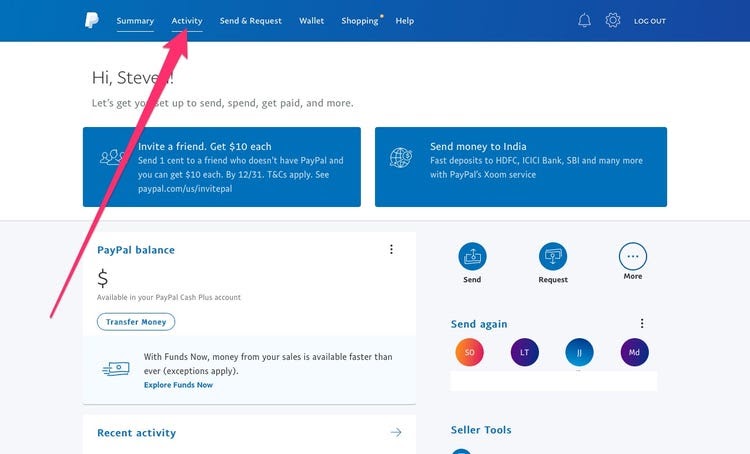Image resolution: width=750 pixels, height=454 pixels.
Task: Click the Seller Tools heading
Action: click(x=481, y=430)
